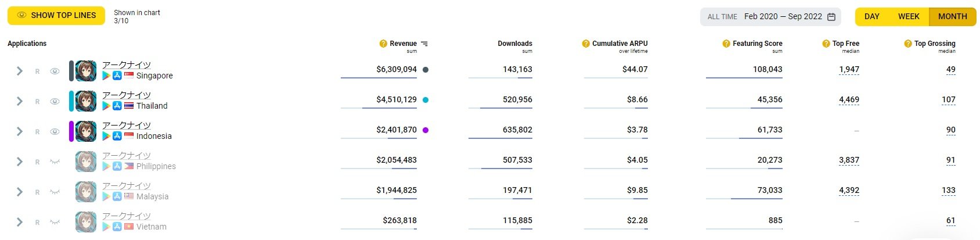Click the App Store icon for Vietnam
This screenshot has height=240, width=980.
(x=117, y=227)
